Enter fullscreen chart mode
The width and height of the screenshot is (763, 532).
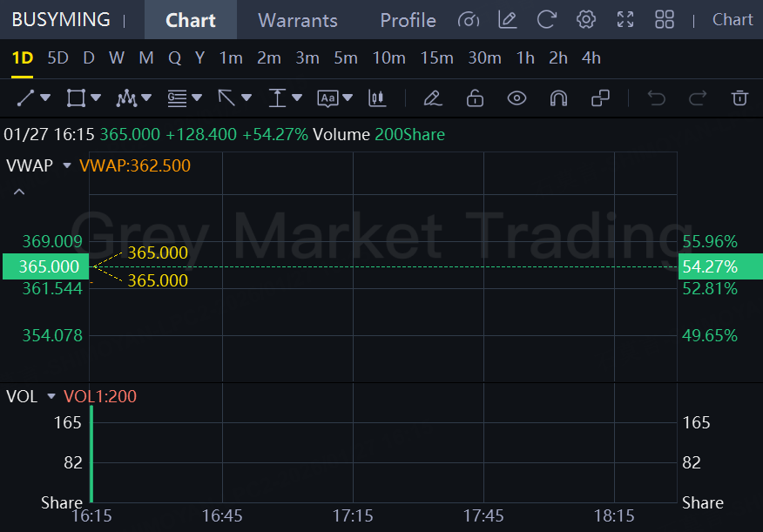(x=625, y=19)
